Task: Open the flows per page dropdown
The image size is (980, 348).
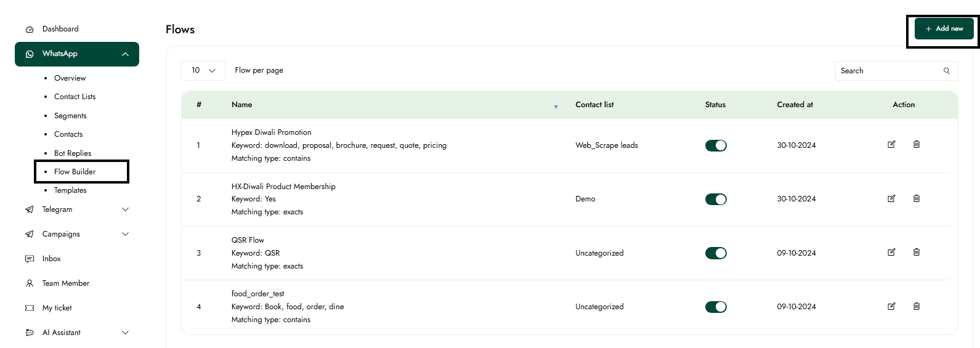Action: [203, 71]
